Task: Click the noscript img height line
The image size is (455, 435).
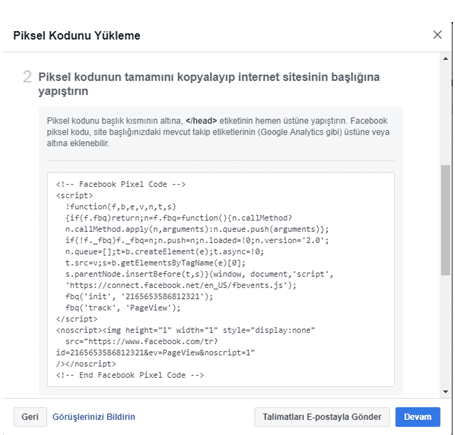Action: tap(185, 330)
